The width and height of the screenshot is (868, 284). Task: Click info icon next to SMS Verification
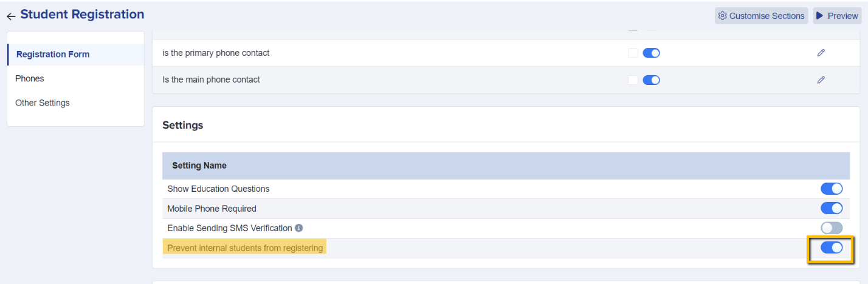(298, 228)
